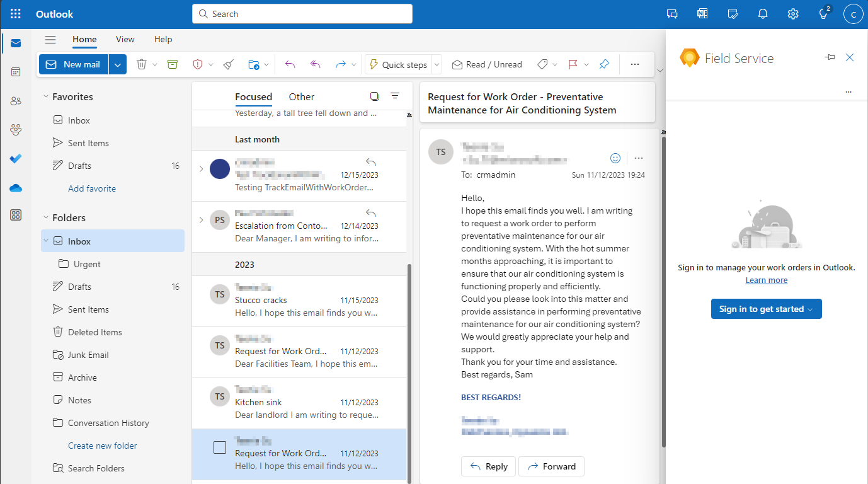
Task: Open the Learn more link in Field Service
Action: (766, 280)
